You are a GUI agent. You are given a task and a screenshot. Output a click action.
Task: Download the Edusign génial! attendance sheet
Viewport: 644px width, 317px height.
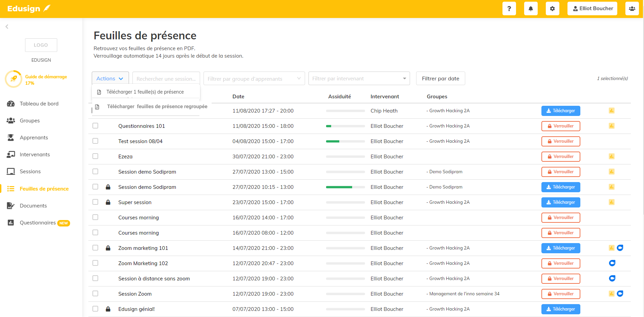tap(561, 309)
